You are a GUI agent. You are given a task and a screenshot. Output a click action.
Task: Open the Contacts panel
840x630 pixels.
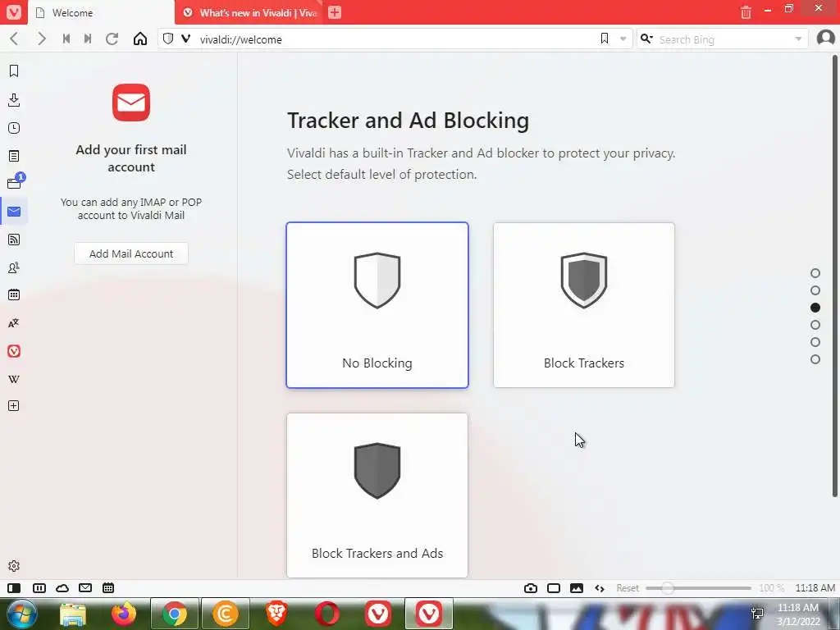click(x=14, y=267)
